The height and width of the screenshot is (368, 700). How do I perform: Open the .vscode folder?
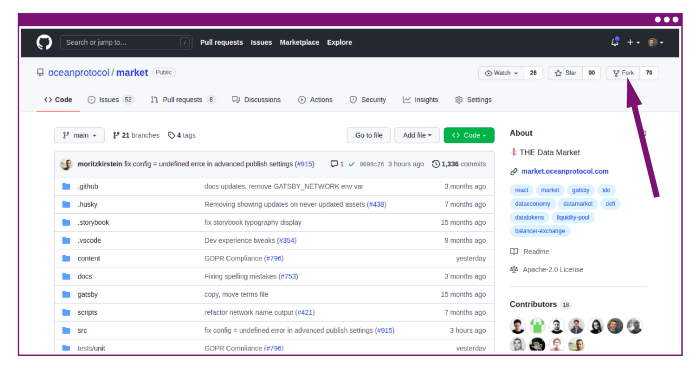(x=89, y=240)
